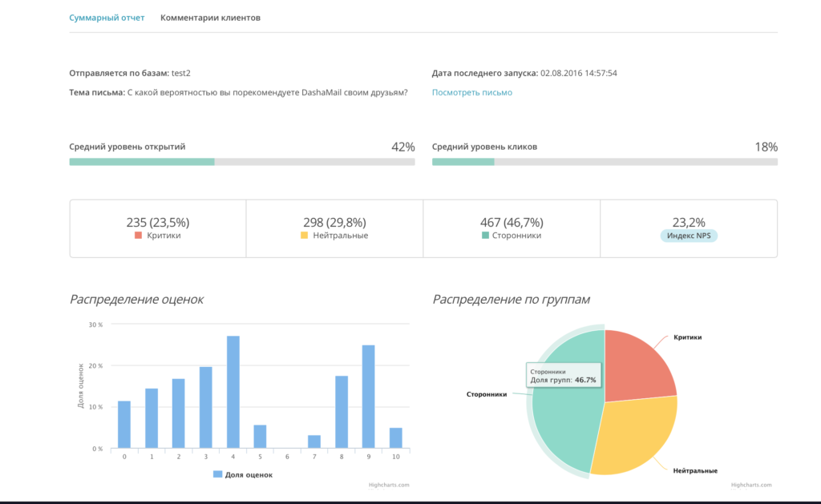Click the Средний уровень открытий progress bar
The height and width of the screenshot is (504, 821).
(x=242, y=162)
